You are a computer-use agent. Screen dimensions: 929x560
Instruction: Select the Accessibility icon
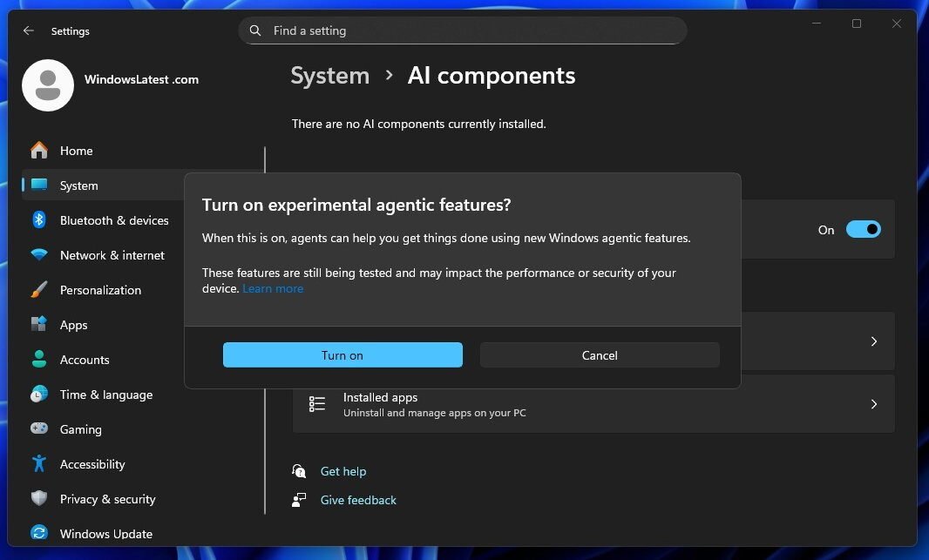tap(39, 464)
